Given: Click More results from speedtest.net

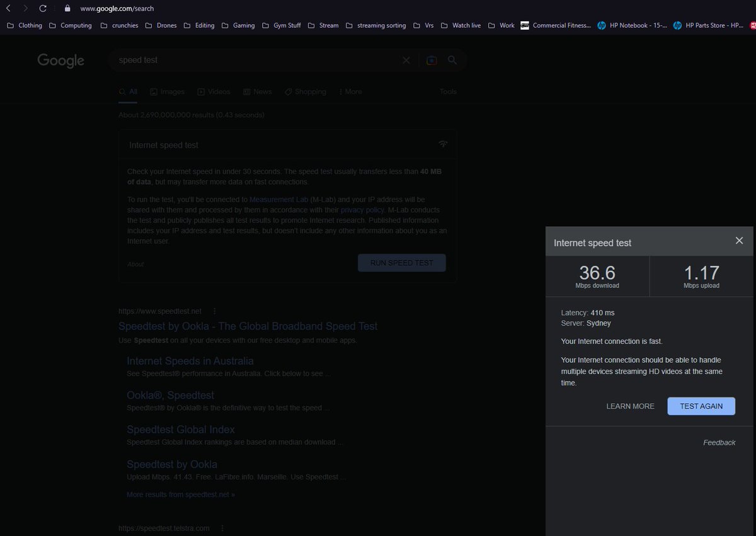Looking at the screenshot, I should [181, 495].
